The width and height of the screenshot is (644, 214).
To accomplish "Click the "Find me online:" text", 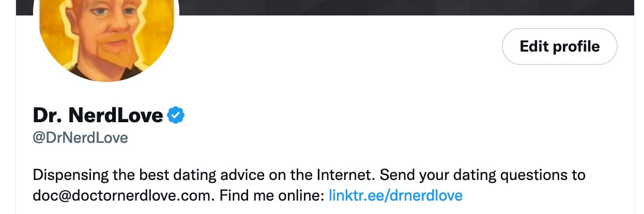I will (271, 195).
